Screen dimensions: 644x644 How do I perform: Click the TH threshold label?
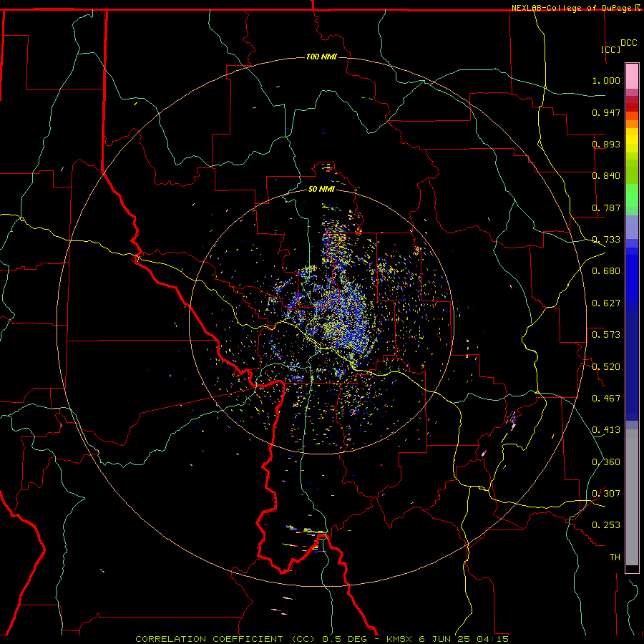pyautogui.click(x=615, y=557)
